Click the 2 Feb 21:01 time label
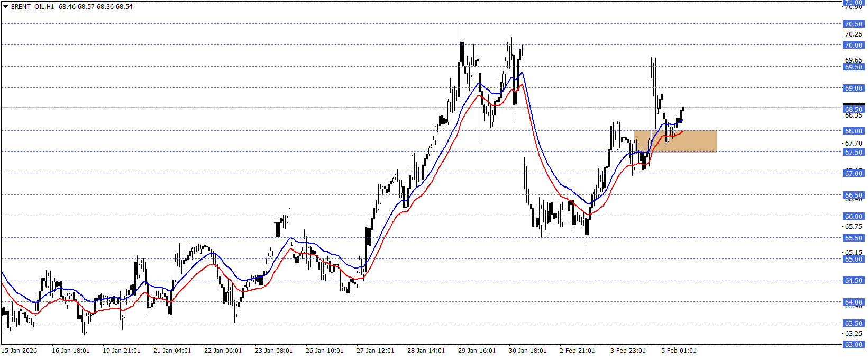Viewport: 868px width, 357px height. 577,351
